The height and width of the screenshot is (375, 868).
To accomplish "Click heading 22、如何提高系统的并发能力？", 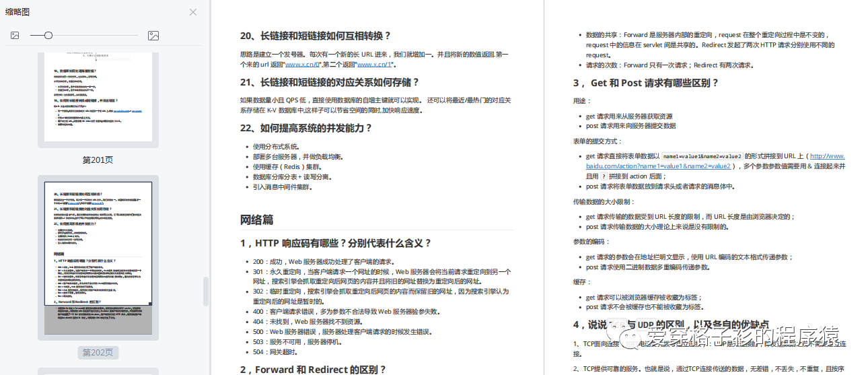I will pyautogui.click(x=306, y=128).
